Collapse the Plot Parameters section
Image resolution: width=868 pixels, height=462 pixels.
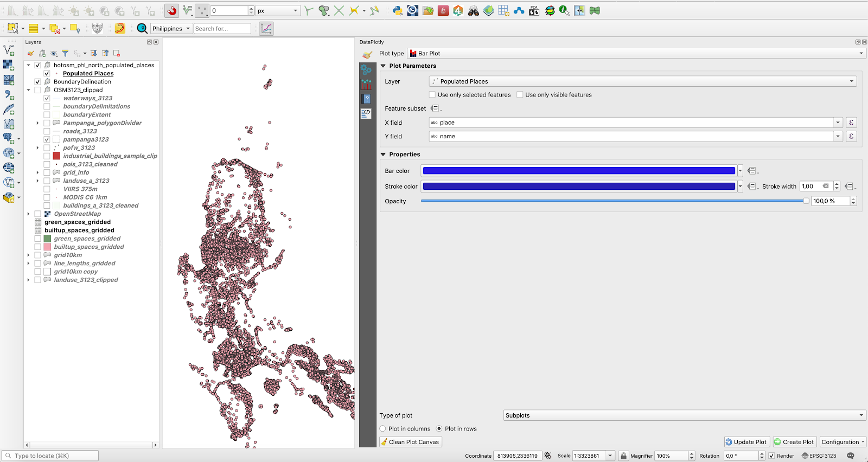click(x=383, y=66)
